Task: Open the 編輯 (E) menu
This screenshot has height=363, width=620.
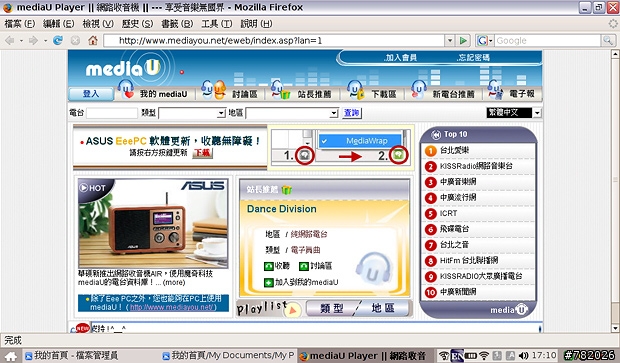Action: point(58,24)
